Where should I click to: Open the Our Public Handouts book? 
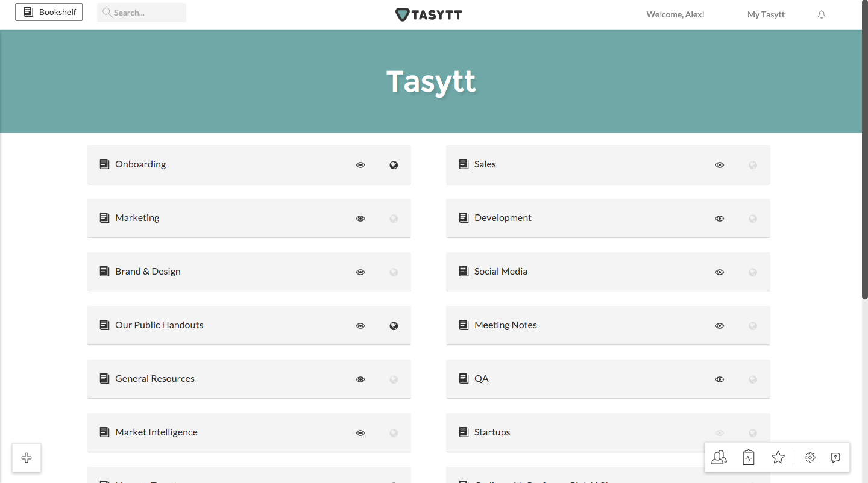click(x=249, y=325)
